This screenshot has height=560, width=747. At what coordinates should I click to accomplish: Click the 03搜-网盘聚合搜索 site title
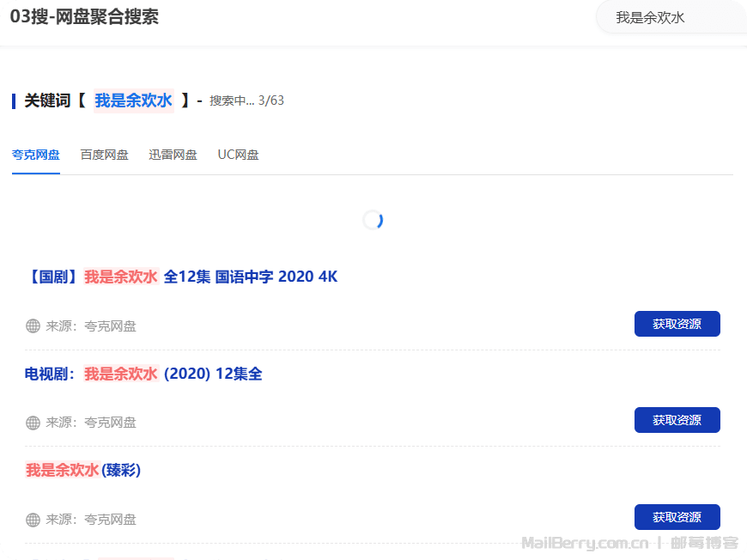pos(84,17)
